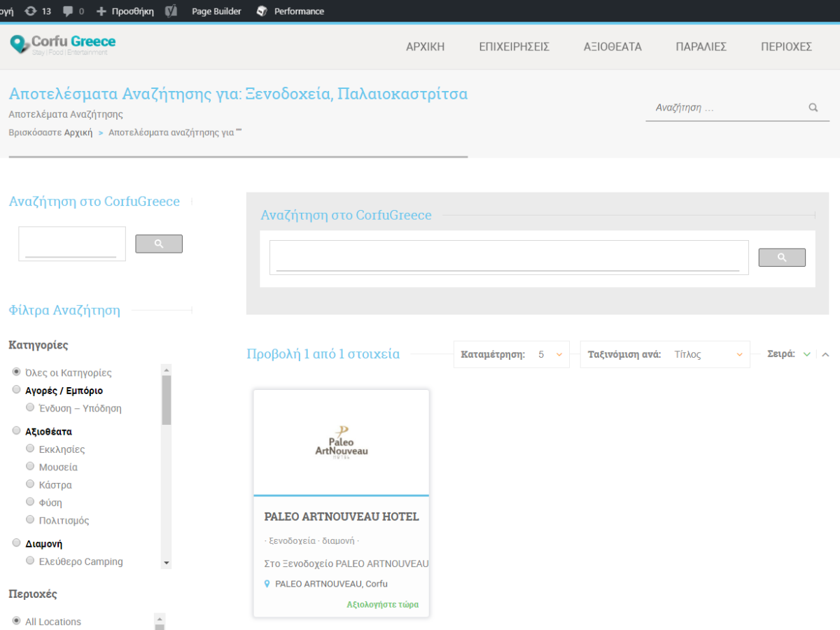Click the main panel search magnifier button
The width and height of the screenshot is (840, 630).
pyautogui.click(x=782, y=258)
